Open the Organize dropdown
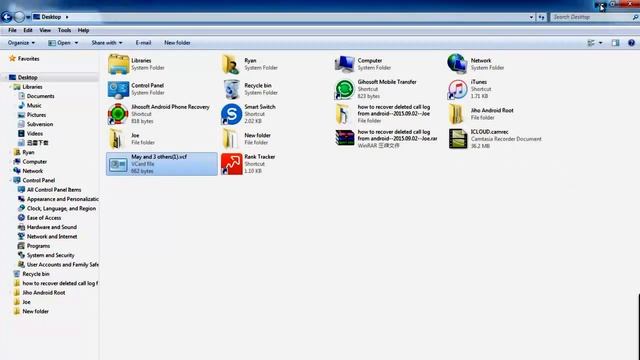Viewport: 640px width, 360px height. click(21, 43)
